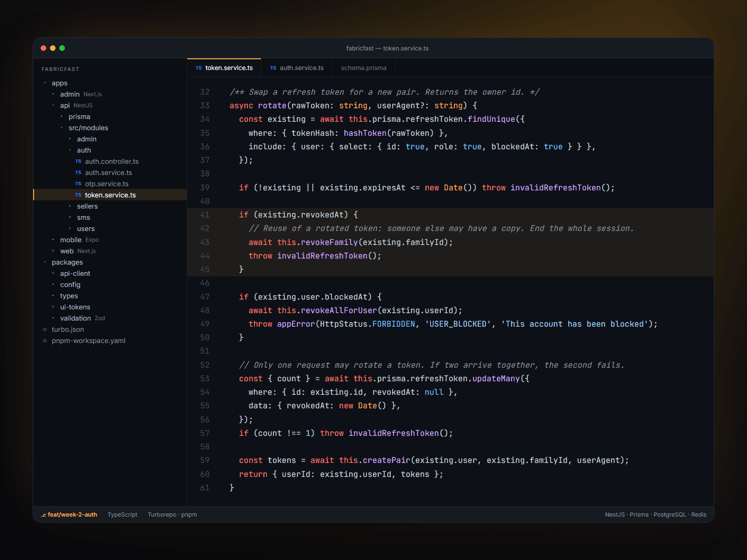Screen dimensions: 747x560
Task: Click the FABRICFAST explorer header
Action: click(60, 69)
